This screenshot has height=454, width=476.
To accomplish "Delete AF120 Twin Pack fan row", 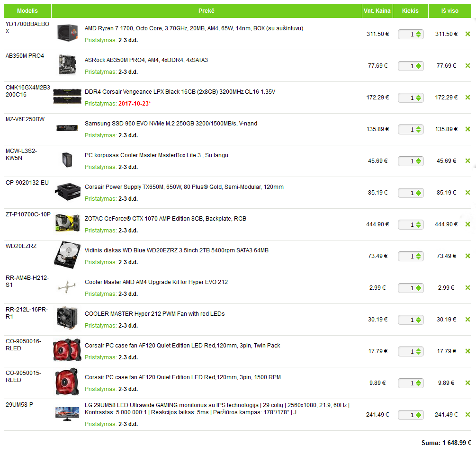I will (x=467, y=351).
